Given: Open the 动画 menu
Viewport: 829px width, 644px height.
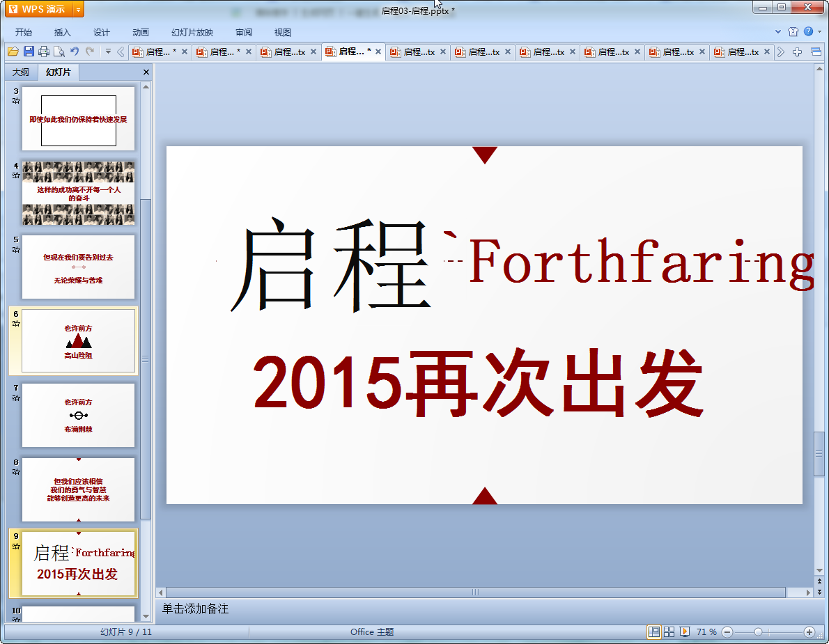Looking at the screenshot, I should [x=141, y=32].
